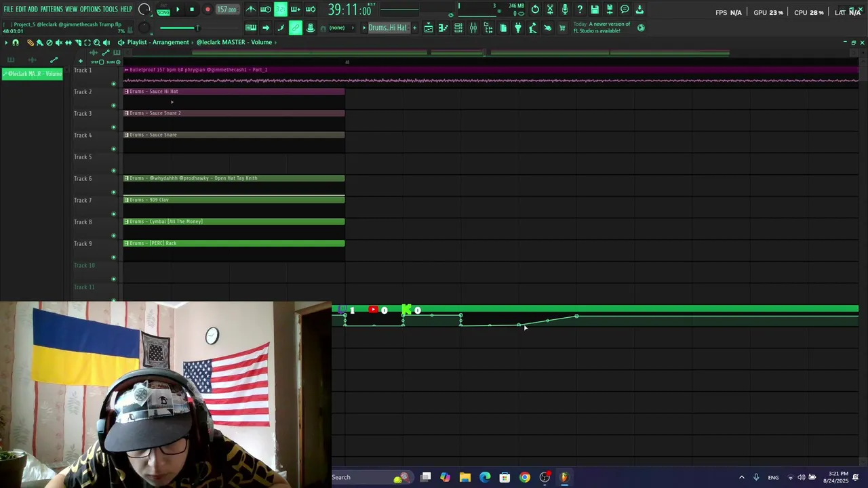Open project picker pages icon
Screen dimensions: 868x488
point(503,28)
